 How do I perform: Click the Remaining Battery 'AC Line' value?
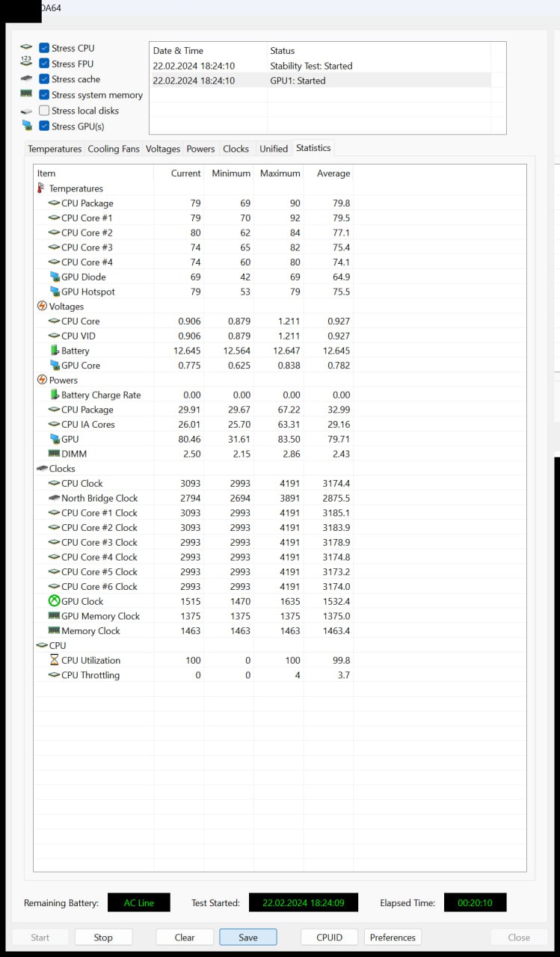139,902
